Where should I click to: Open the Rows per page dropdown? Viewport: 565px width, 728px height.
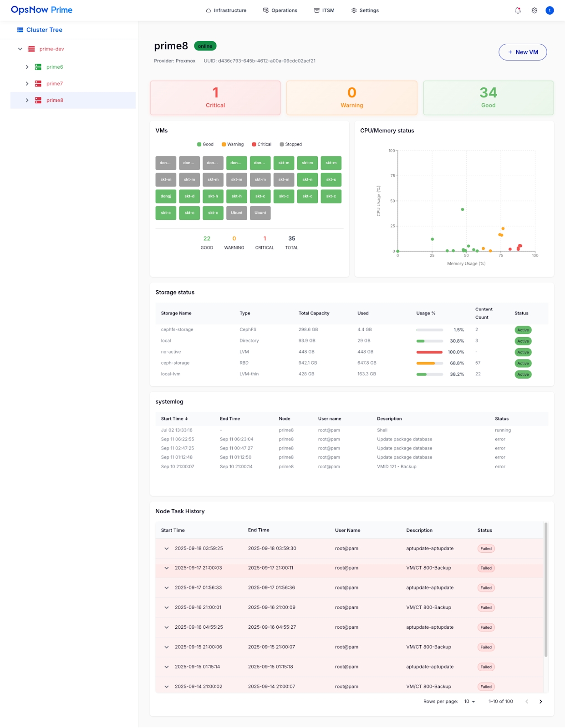click(x=469, y=702)
